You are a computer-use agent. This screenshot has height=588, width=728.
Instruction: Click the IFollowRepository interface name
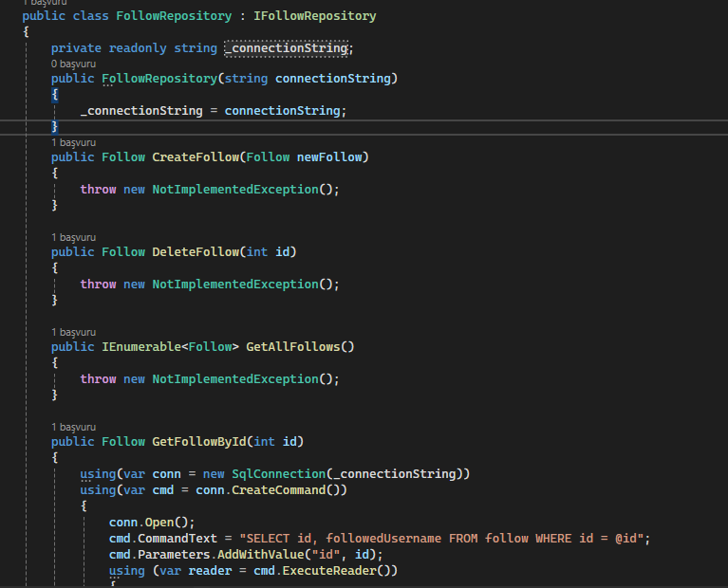click(x=315, y=16)
